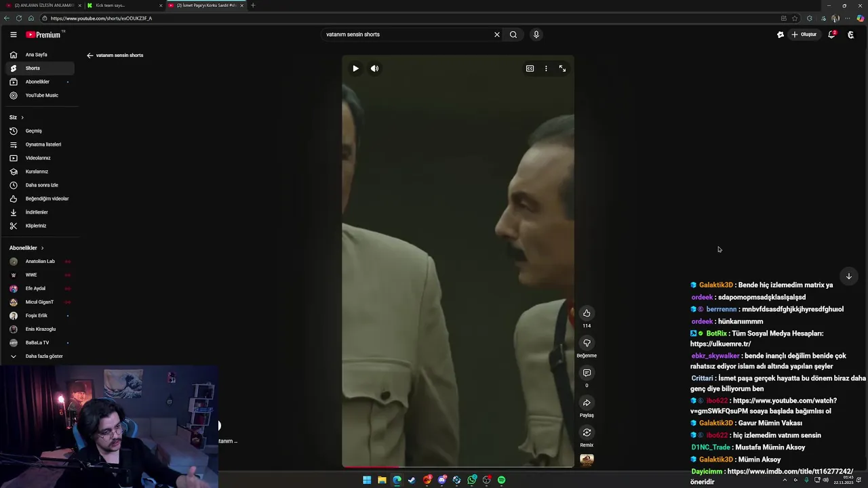Open Enis Kirazoglu channel

pos(41,329)
